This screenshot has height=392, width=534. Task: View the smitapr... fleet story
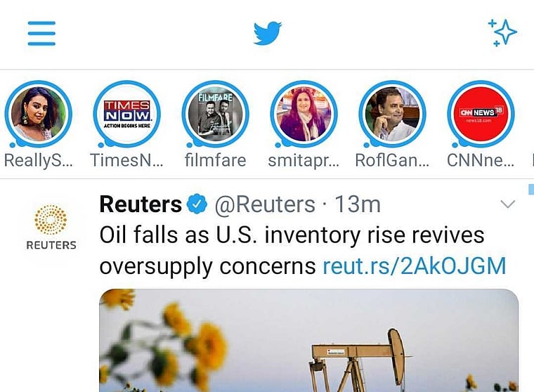tap(304, 115)
